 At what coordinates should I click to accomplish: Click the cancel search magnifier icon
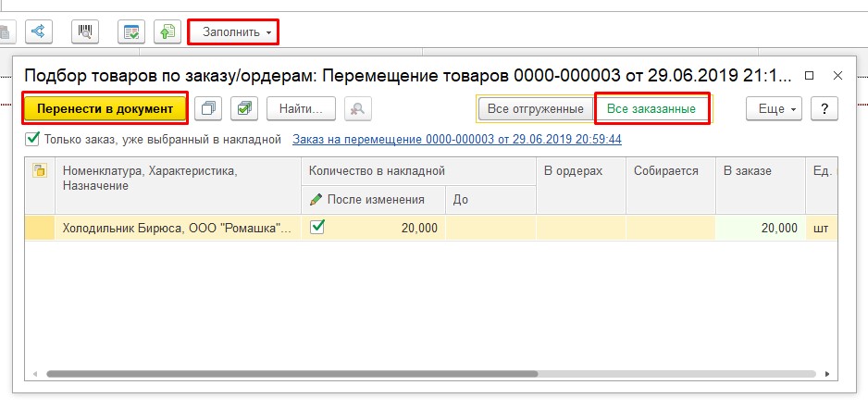tap(357, 109)
